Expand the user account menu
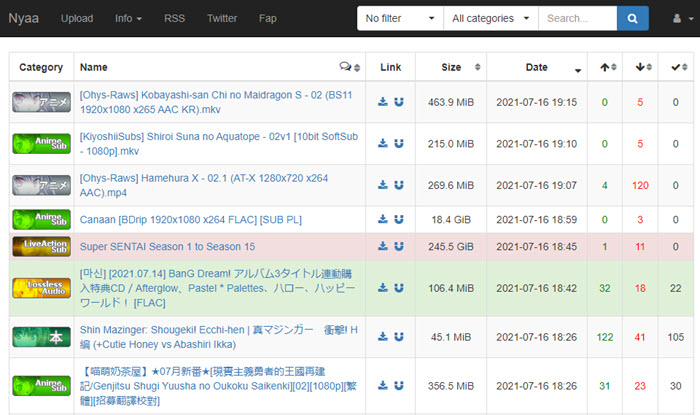This screenshot has width=700, height=415. 683,18
